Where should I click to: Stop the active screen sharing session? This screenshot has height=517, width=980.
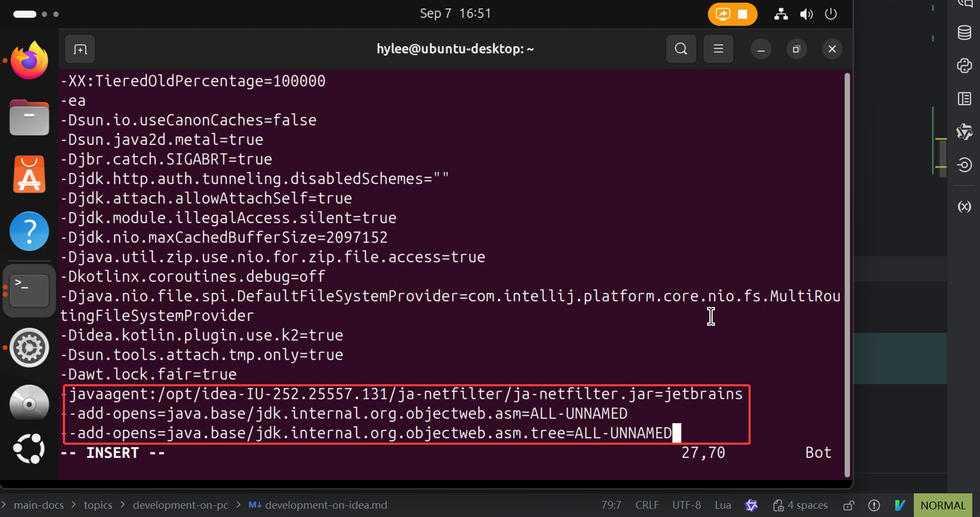pyautogui.click(x=742, y=14)
